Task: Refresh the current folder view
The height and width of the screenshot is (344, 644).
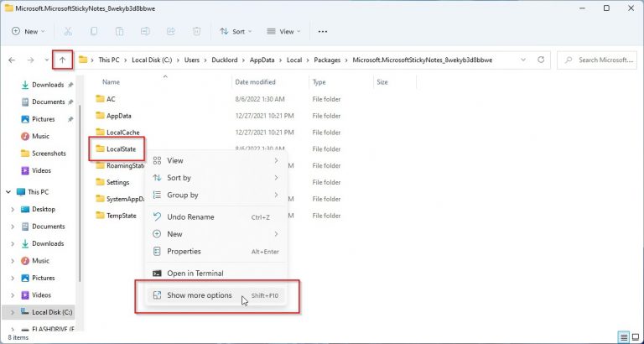Action: click(x=541, y=60)
